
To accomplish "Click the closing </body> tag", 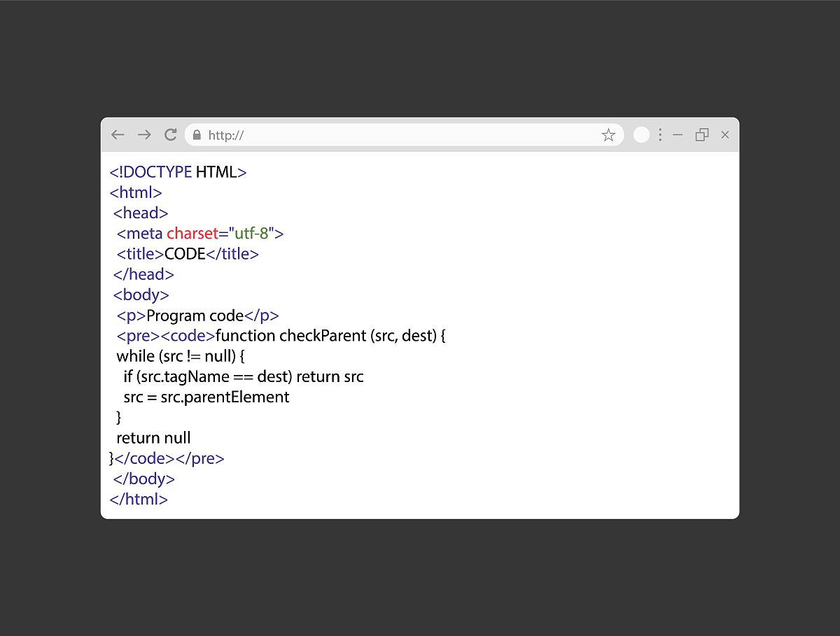I will 144,479.
